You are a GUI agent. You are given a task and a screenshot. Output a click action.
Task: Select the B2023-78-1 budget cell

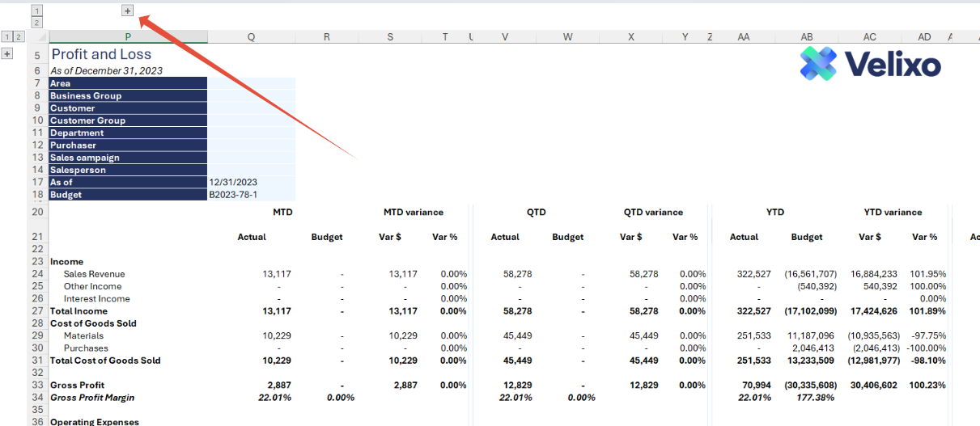click(251, 195)
